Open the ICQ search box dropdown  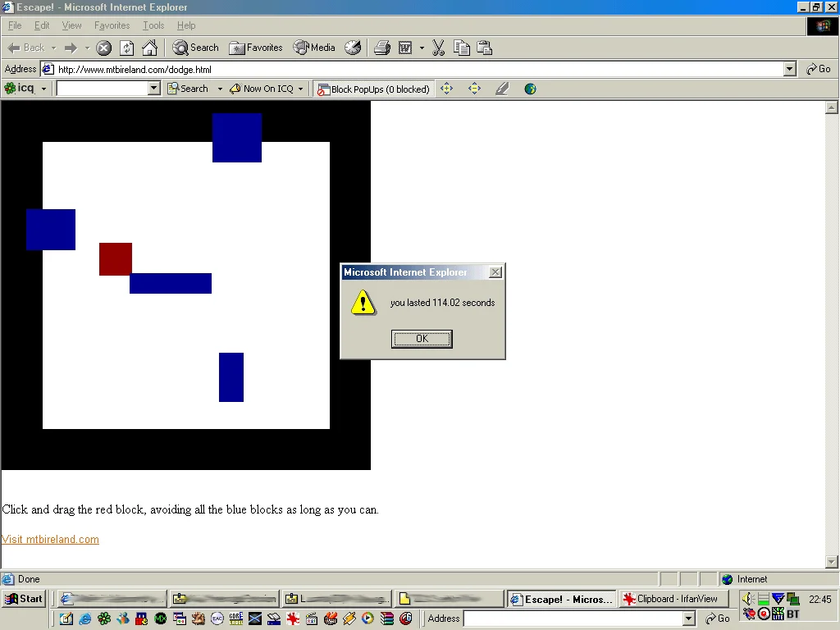click(x=153, y=89)
